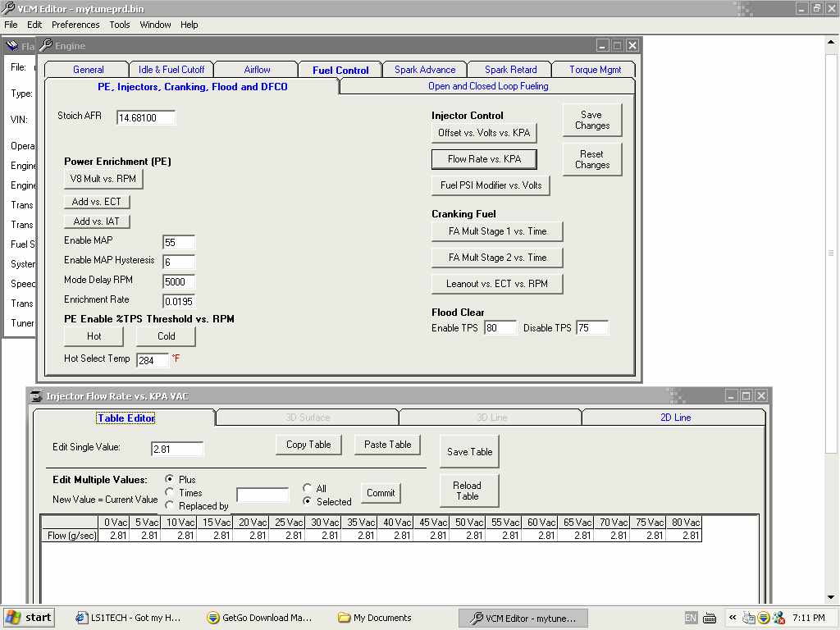Image resolution: width=840 pixels, height=630 pixels.
Task: Click the Save Table button
Action: coord(469,452)
